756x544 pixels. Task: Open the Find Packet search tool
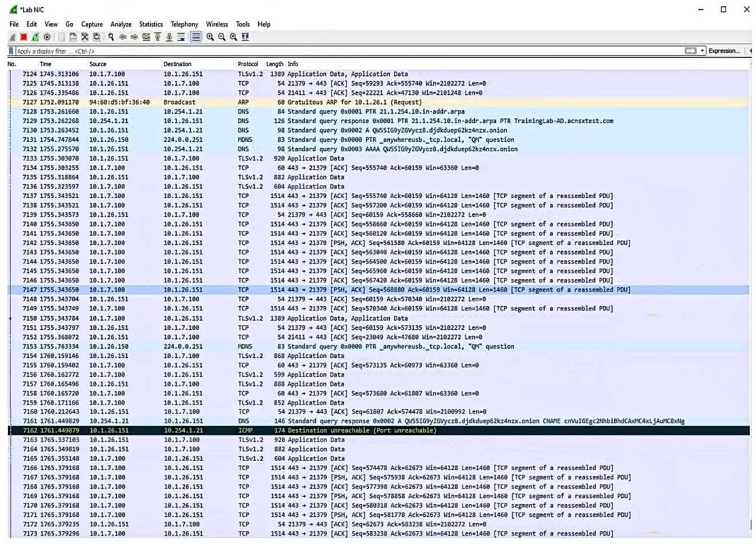[111, 38]
